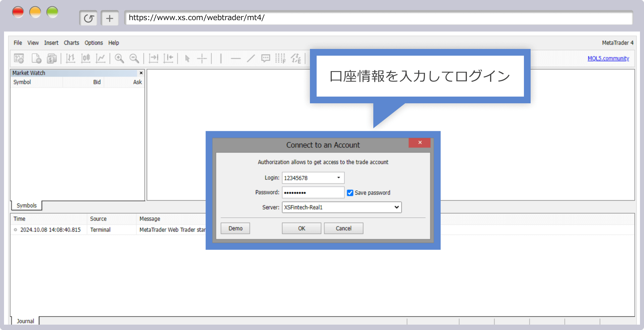Select the Symbols tab

[x=26, y=206]
